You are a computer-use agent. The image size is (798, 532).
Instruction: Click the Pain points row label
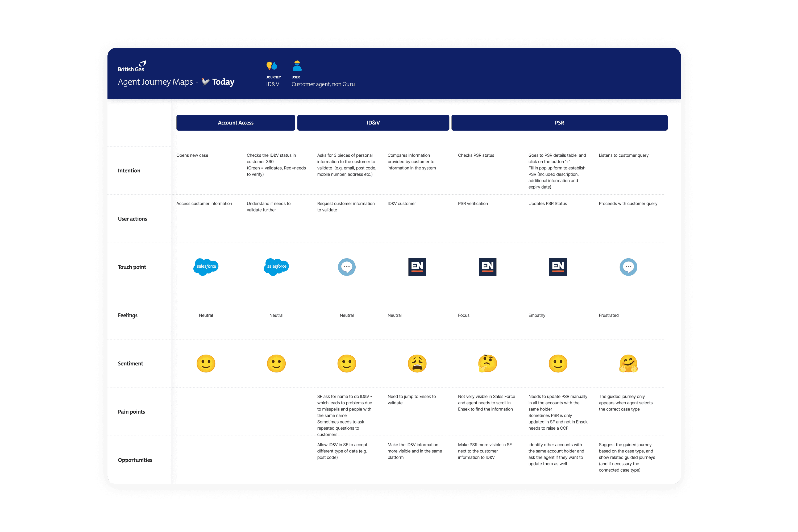pyautogui.click(x=131, y=412)
